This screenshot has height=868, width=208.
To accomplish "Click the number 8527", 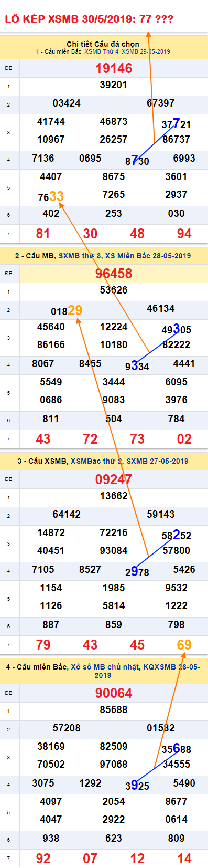I will coord(90,569).
